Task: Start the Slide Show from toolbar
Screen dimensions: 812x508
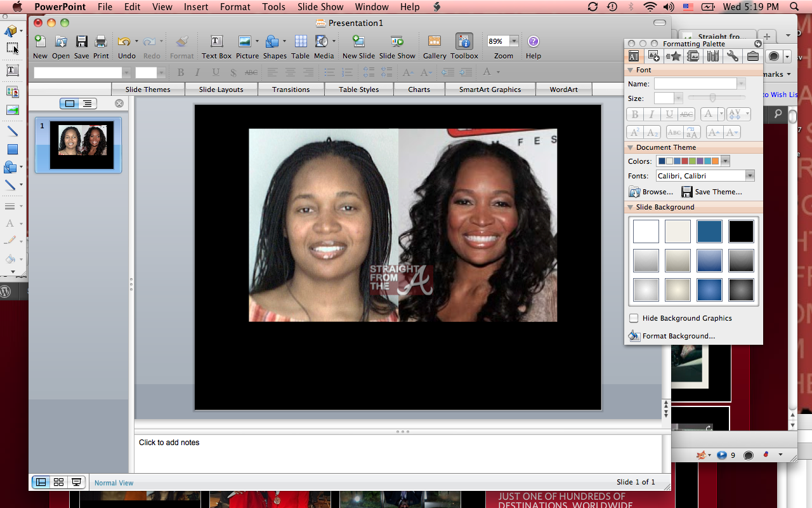Action: [x=397, y=42]
